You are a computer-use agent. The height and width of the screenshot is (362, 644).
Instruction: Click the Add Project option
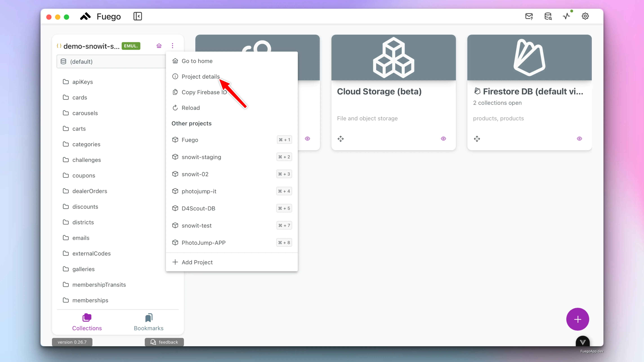[x=197, y=262]
